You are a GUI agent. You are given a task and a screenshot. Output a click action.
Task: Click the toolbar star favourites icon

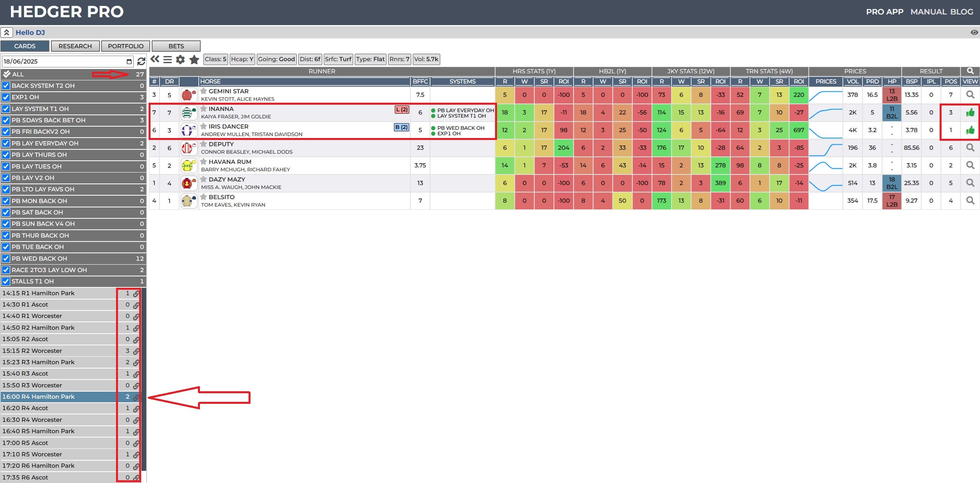coord(194,60)
